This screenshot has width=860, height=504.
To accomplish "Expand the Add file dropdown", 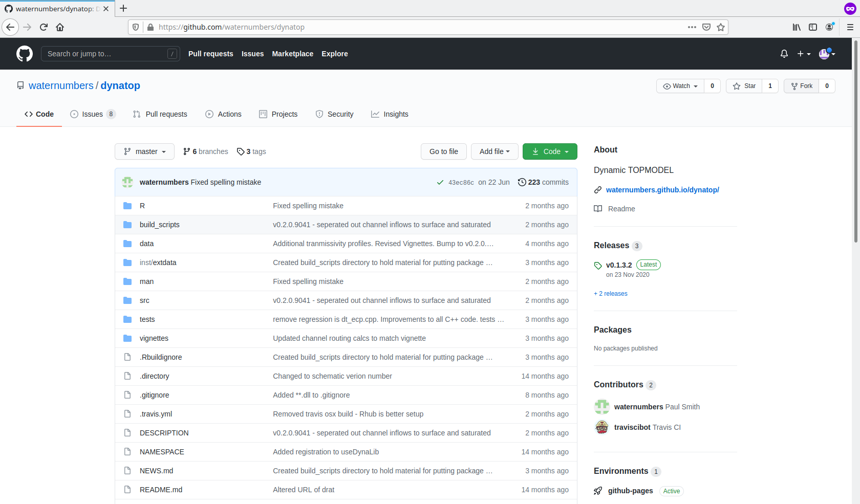I will pyautogui.click(x=494, y=151).
